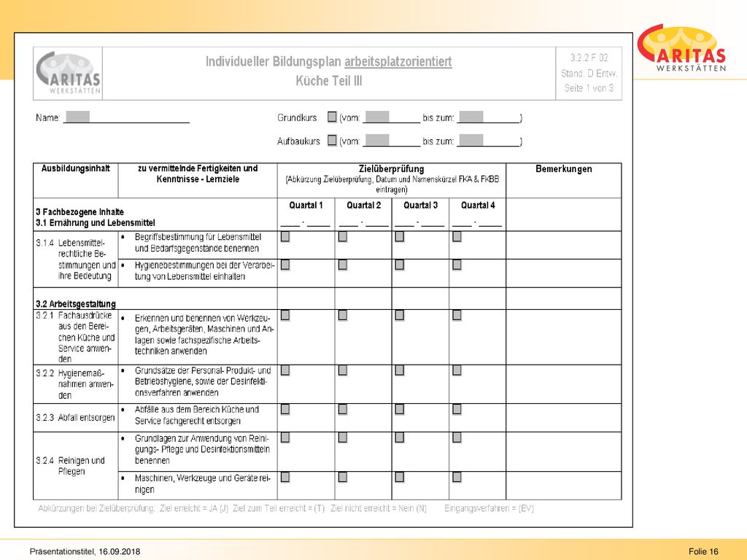The image size is (747, 560).
Task: Click the '3.2.4 Reinigen und Pflegen' row label
Action: [x=70, y=466]
